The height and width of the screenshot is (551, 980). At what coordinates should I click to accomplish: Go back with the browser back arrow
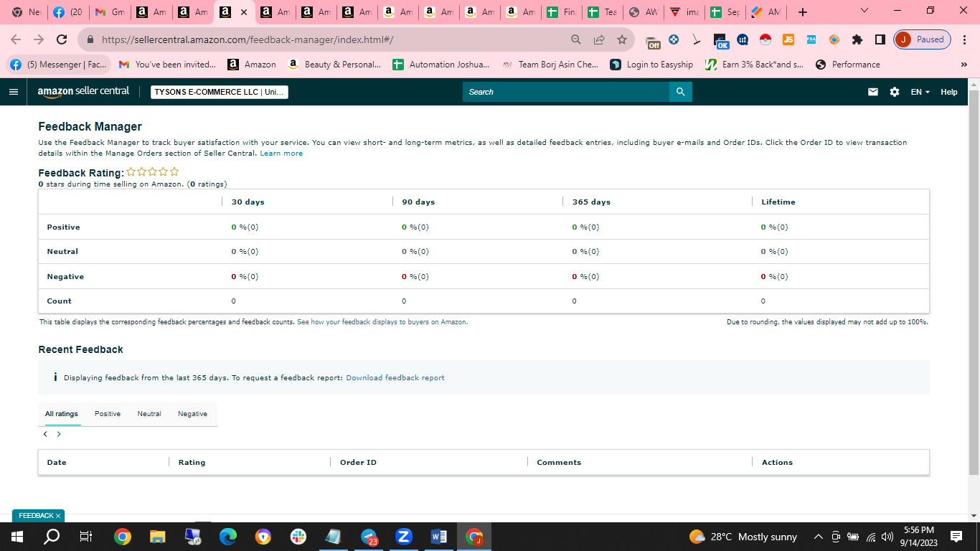[x=16, y=39]
